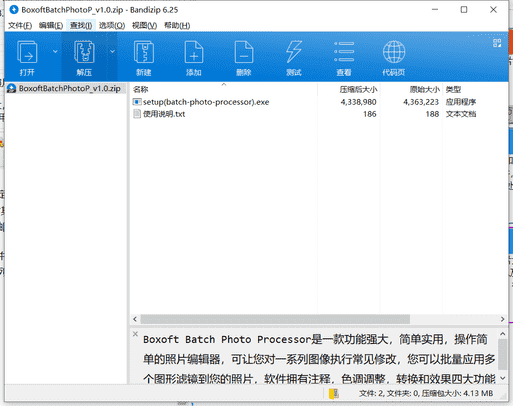Open the Find (查找) menu

(81, 25)
